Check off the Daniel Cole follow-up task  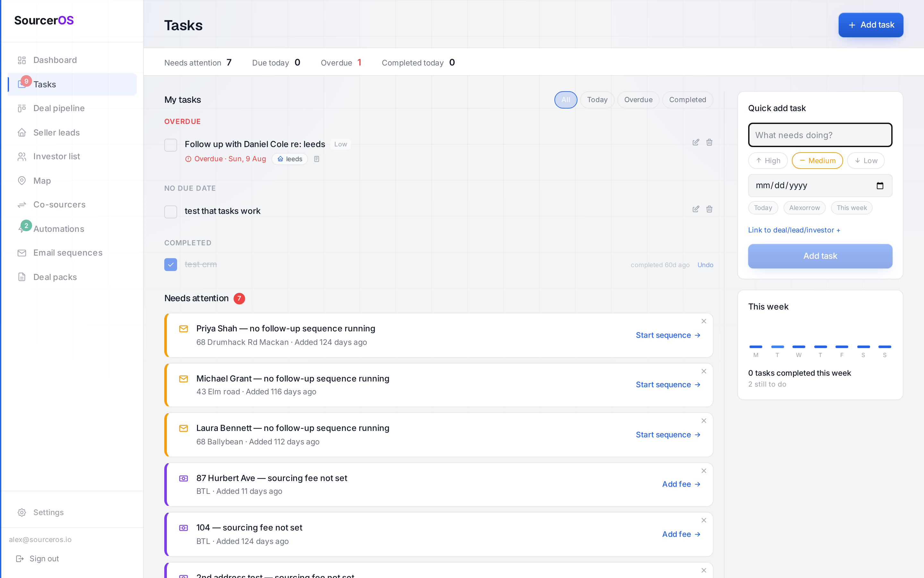171,145
